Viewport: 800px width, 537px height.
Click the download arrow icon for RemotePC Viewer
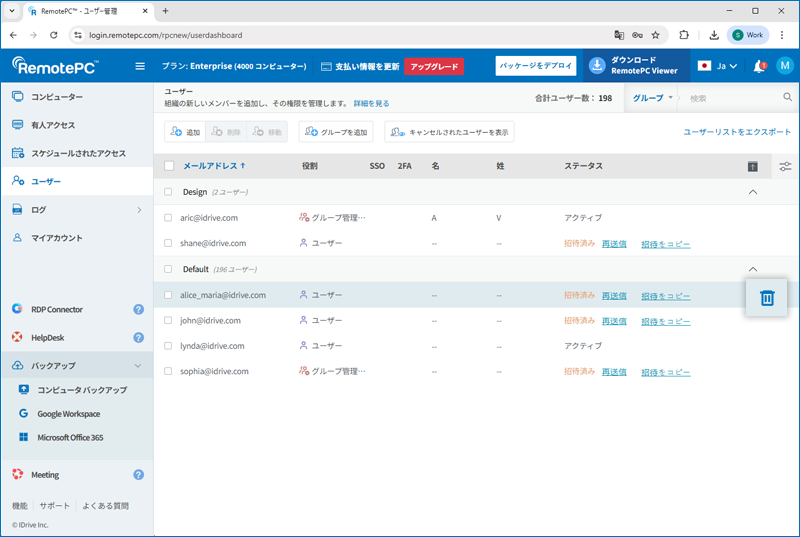coord(597,65)
